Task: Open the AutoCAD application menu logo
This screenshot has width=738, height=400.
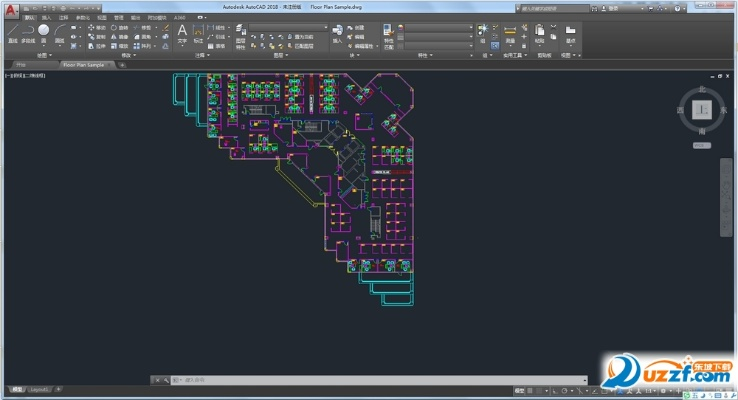Action: [9, 8]
